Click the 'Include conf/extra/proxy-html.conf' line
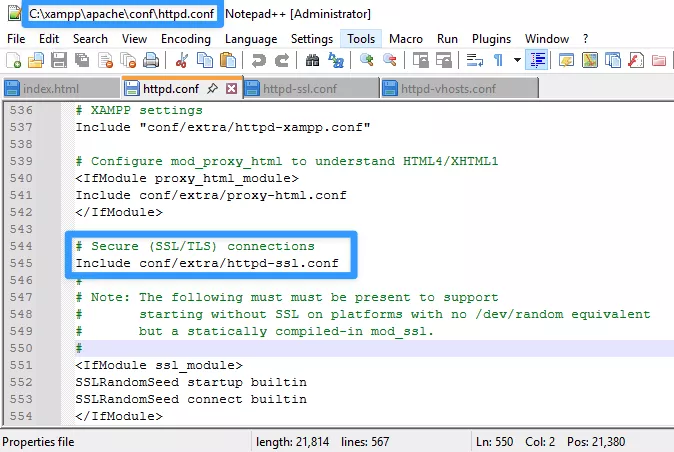Viewport: 674px width, 452px height. (211, 195)
